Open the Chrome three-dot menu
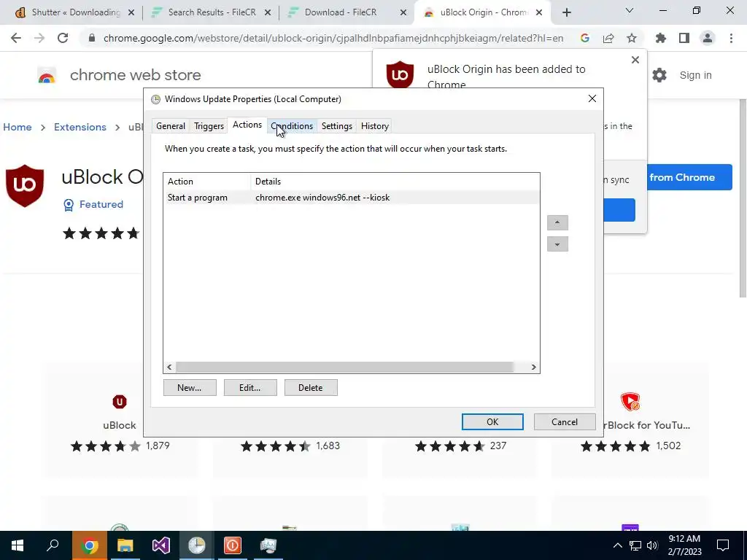The width and height of the screenshot is (747, 560). (x=731, y=38)
